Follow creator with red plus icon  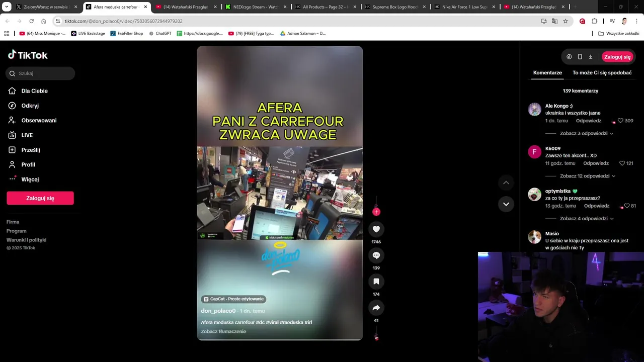coord(376,212)
